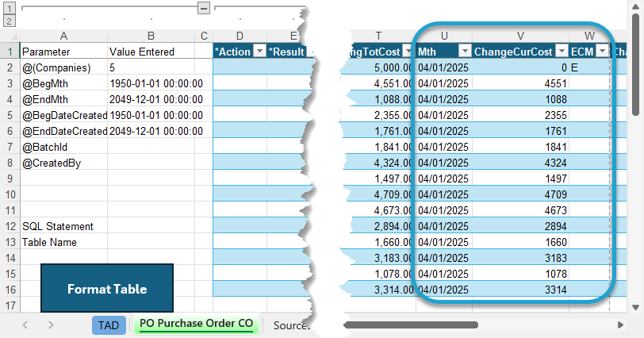Click the vertical scrollbar thumb

pyautogui.click(x=635, y=65)
